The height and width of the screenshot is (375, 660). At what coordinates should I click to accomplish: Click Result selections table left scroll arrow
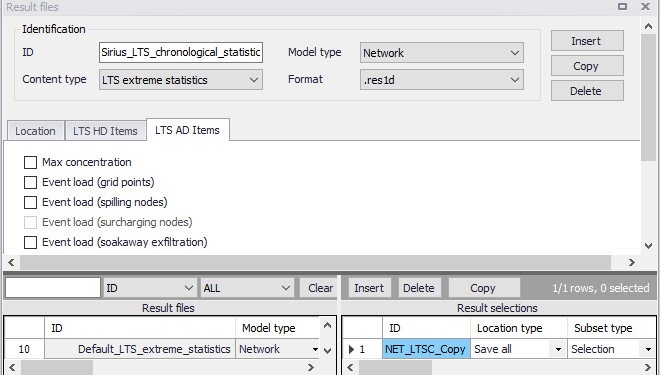click(350, 367)
